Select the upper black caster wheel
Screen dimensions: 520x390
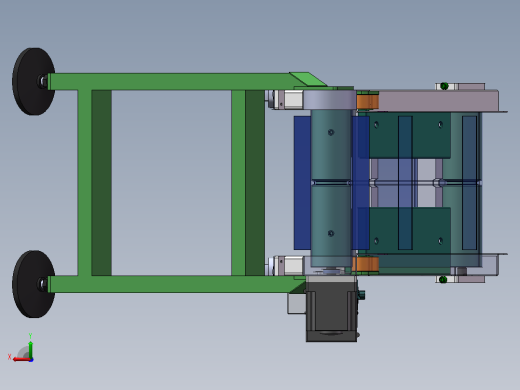(33, 81)
